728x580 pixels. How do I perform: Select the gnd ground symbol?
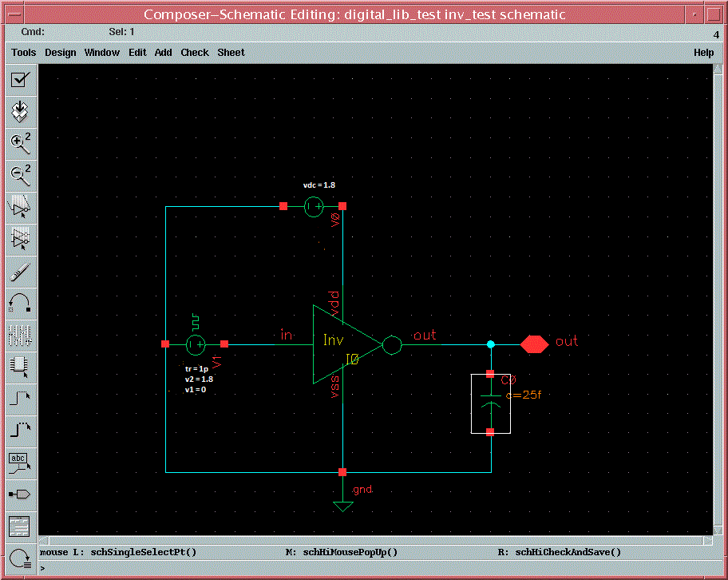point(343,507)
